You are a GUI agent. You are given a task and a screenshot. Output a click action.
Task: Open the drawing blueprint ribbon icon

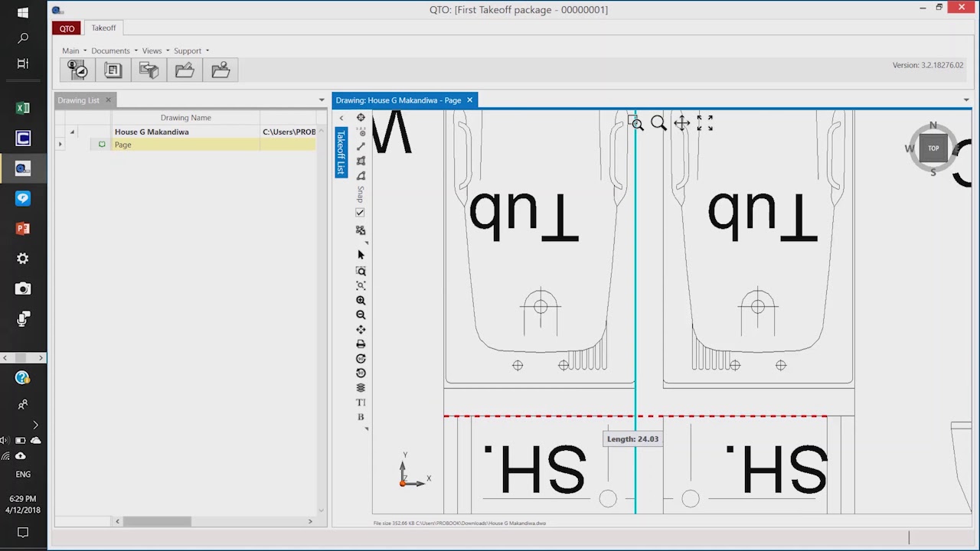pos(113,70)
